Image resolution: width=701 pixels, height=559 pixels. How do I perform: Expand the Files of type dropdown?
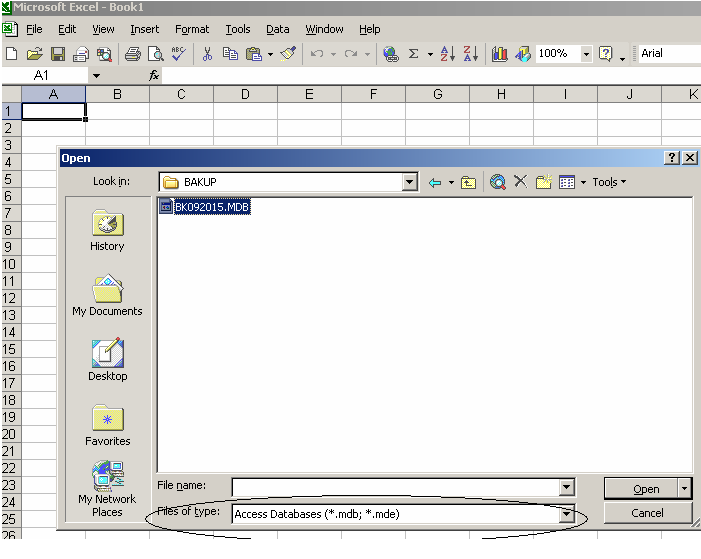566,514
